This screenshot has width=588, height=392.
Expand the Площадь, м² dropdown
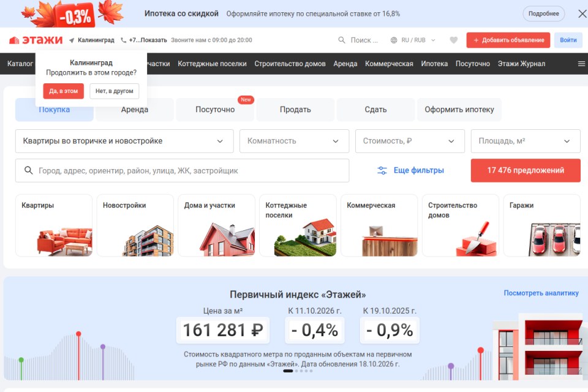pos(526,141)
